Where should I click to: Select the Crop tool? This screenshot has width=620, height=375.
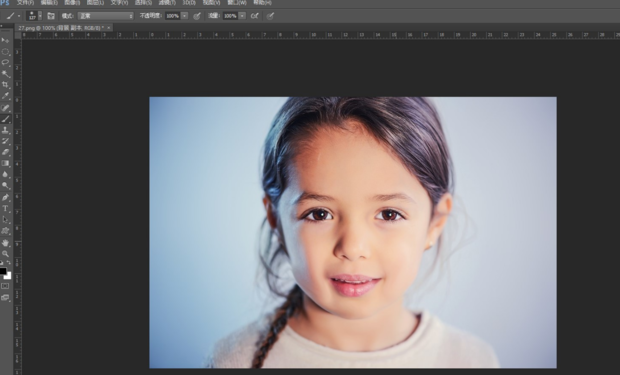click(x=5, y=85)
